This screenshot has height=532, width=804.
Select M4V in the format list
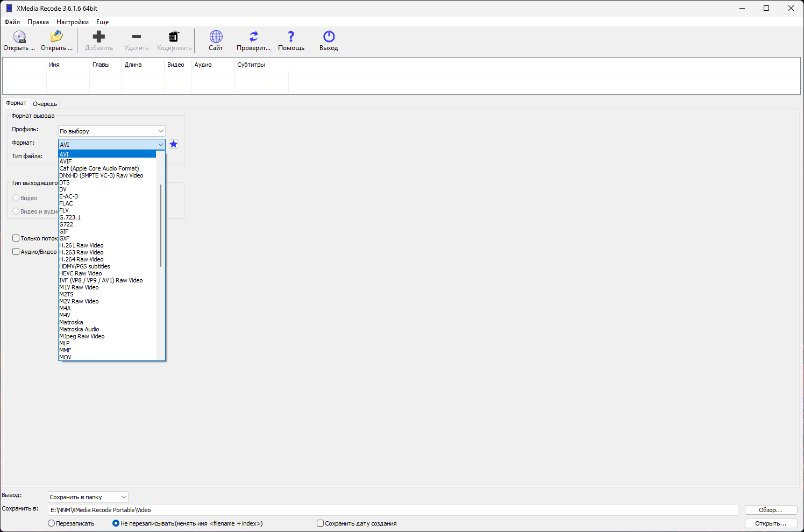[x=107, y=315]
